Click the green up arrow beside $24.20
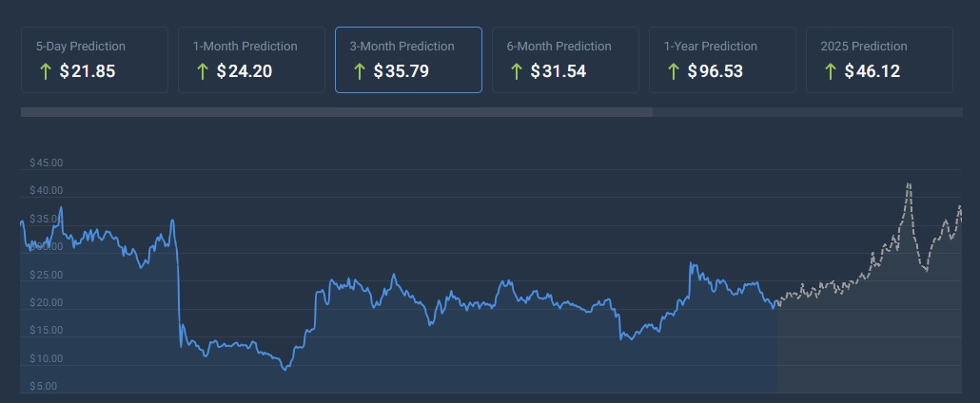Screen dimensions: 980x403 pyautogui.click(x=202, y=71)
